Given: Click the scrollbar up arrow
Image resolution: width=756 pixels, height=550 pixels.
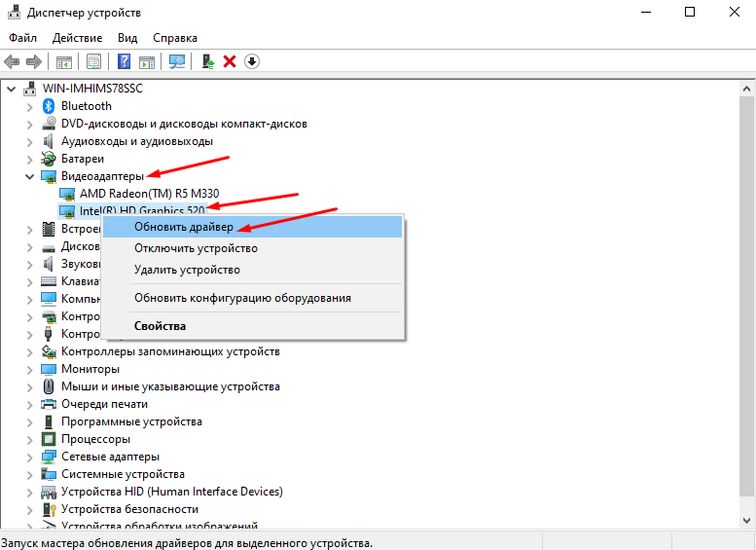Looking at the screenshot, I should click(x=747, y=89).
